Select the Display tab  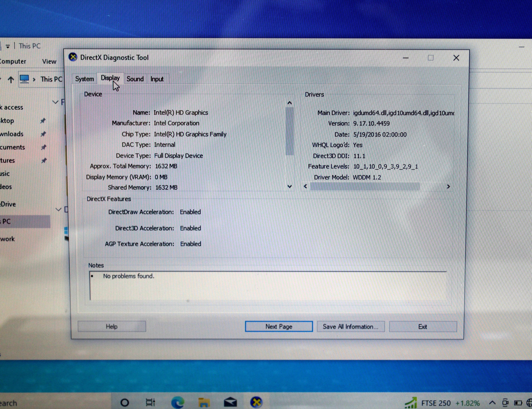tap(110, 78)
